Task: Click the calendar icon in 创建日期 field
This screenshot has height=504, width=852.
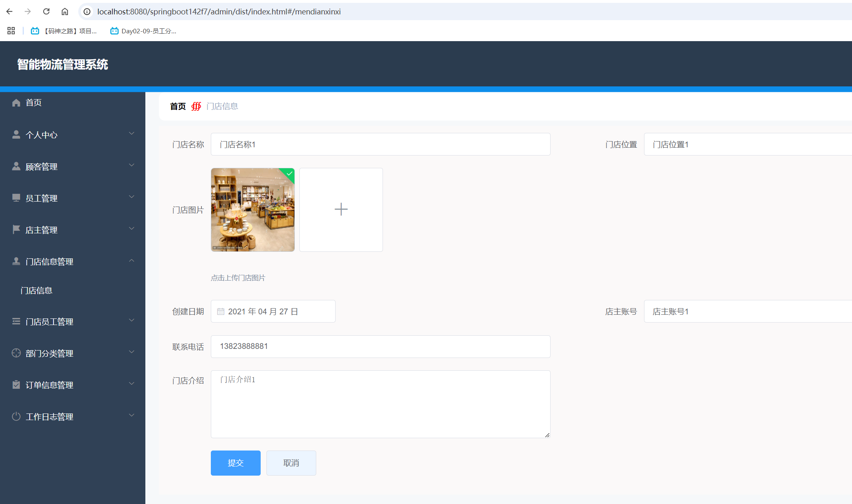Action: [x=221, y=311]
